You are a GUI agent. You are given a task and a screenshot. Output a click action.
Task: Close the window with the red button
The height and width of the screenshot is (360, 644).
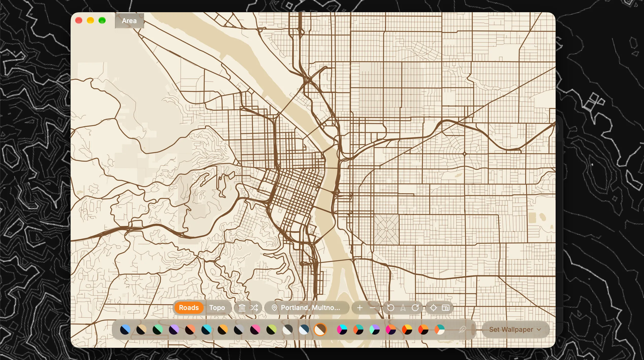pyautogui.click(x=79, y=20)
